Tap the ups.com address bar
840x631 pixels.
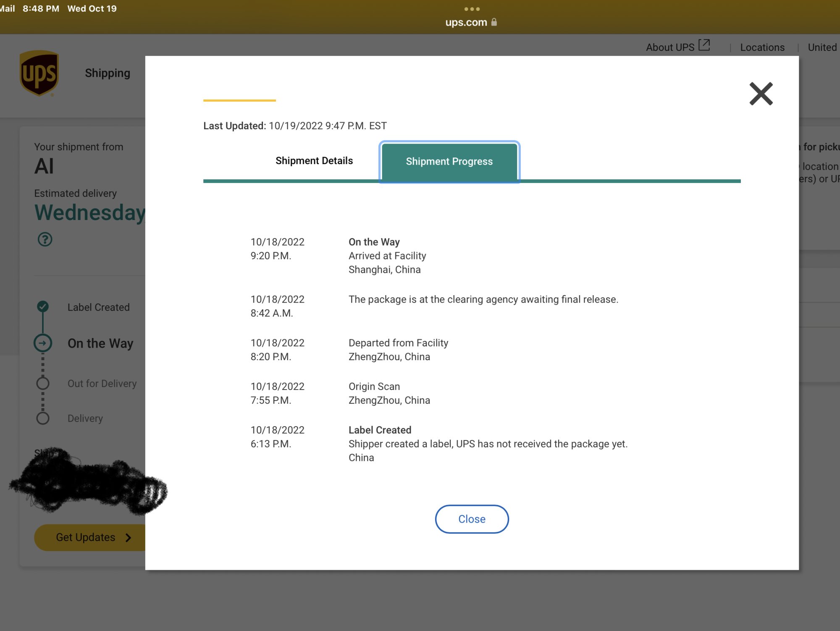[x=466, y=22]
